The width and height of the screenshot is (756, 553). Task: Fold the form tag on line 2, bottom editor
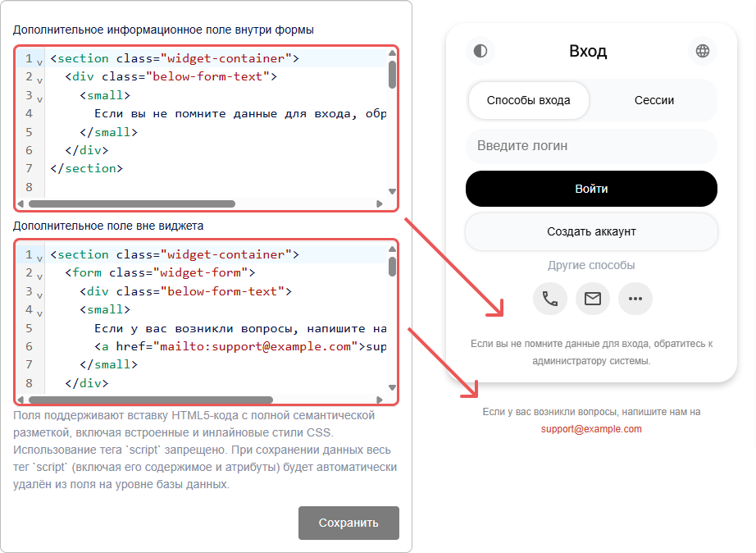[x=39, y=275]
